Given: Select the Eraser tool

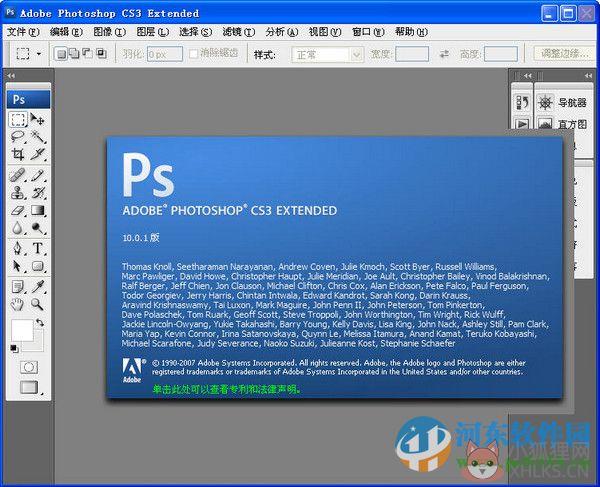Looking at the screenshot, I should (18, 210).
